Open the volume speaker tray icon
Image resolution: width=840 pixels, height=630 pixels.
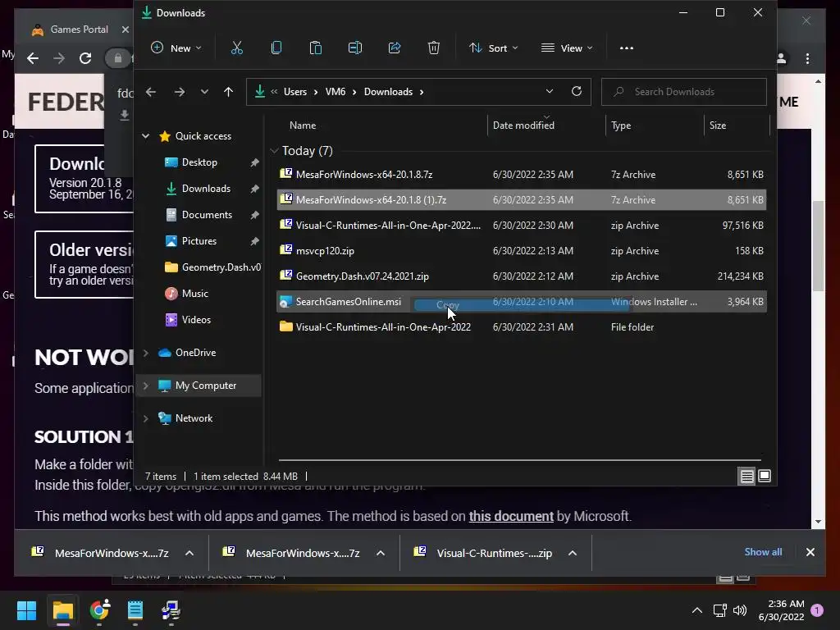click(740, 610)
